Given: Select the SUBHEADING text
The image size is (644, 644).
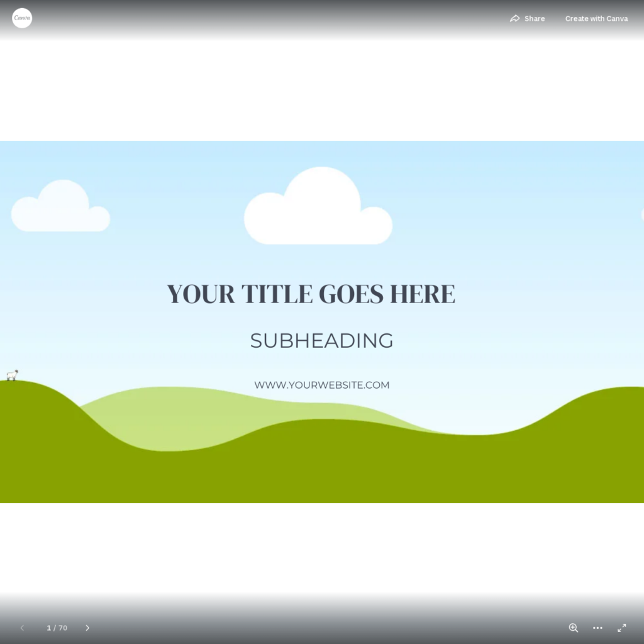Looking at the screenshot, I should click(x=321, y=340).
